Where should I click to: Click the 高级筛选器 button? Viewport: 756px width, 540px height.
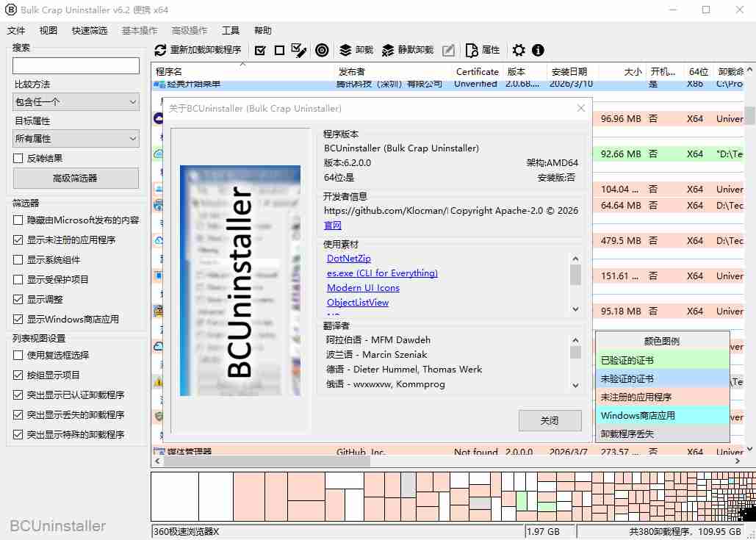[x=76, y=179]
